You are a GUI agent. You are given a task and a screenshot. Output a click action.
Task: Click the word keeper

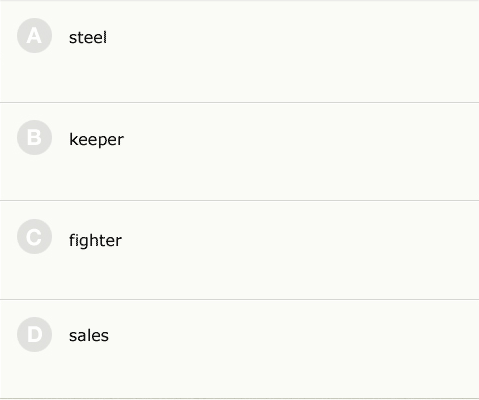coord(96,139)
